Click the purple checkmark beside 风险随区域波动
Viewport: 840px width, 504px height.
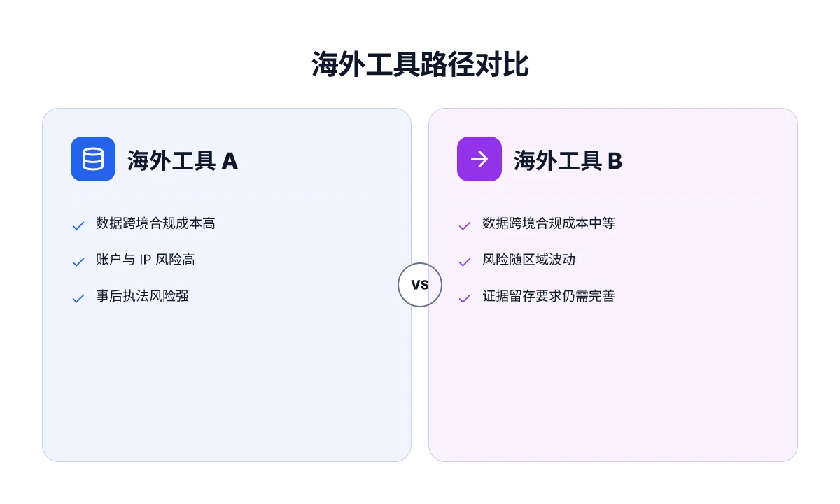[464, 262]
